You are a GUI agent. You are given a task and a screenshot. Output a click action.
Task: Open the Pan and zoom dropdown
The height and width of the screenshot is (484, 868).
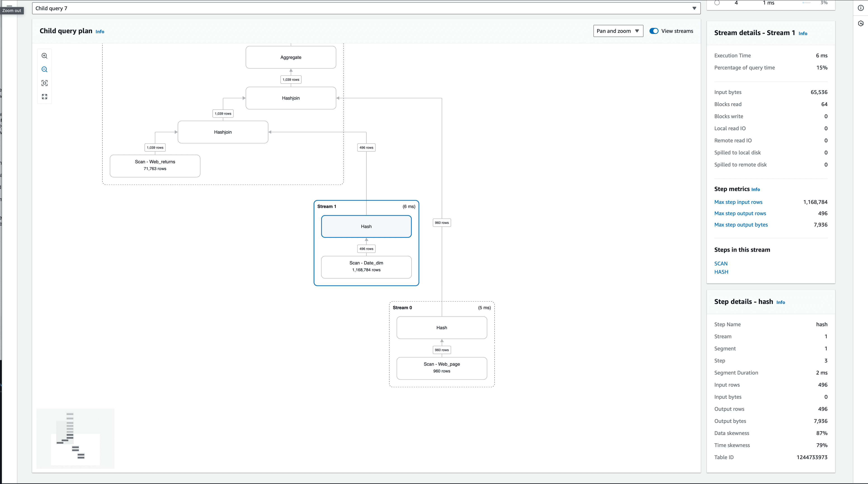[x=618, y=31]
